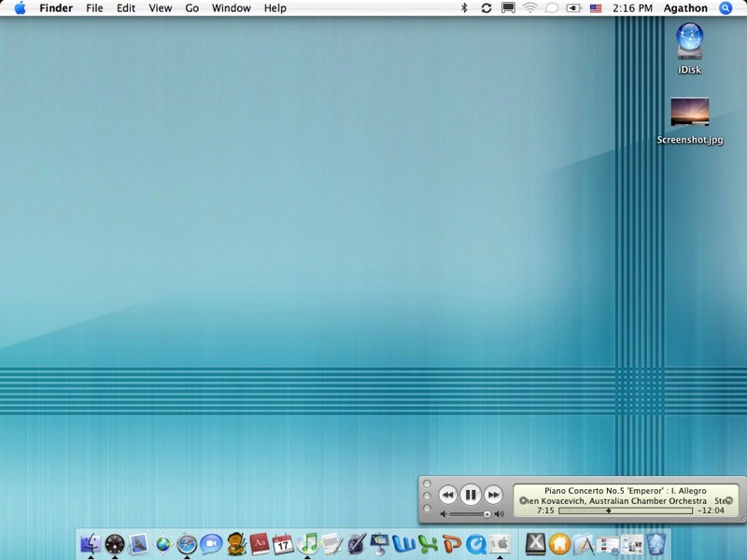Open the Finder application menu
The height and width of the screenshot is (560, 747).
[56, 8]
